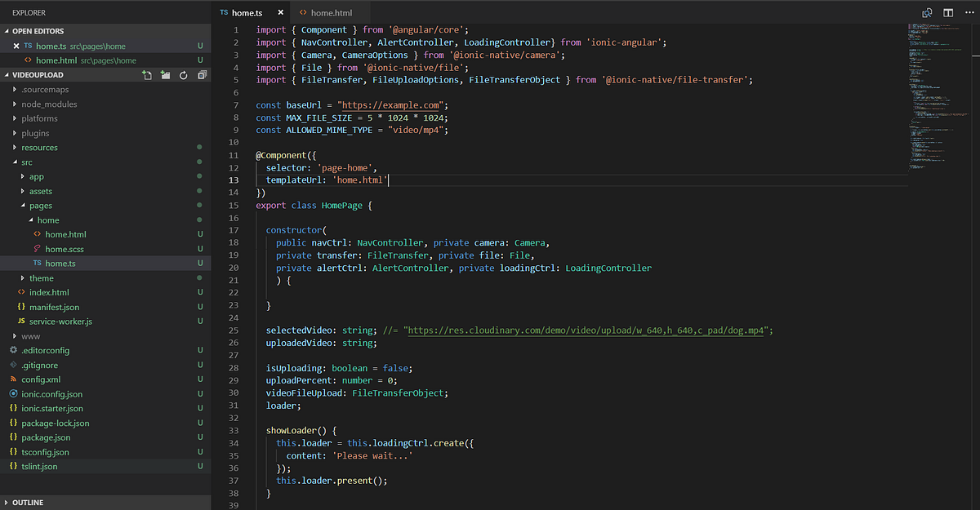Expand the platforms folder
This screenshot has height=510, width=980.
click(105, 118)
